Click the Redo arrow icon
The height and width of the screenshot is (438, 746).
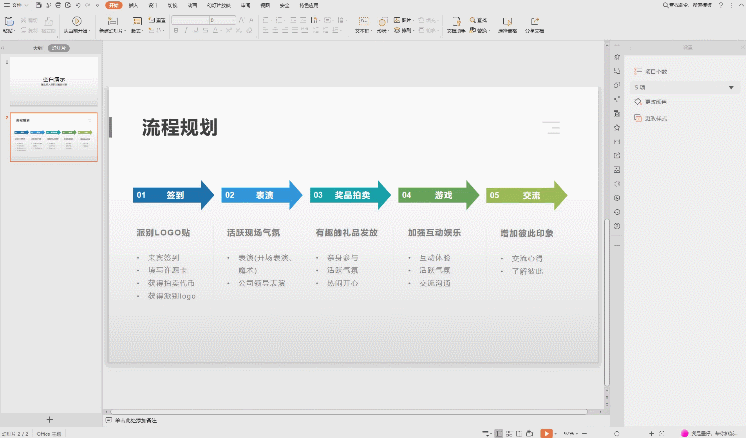tap(88, 5)
